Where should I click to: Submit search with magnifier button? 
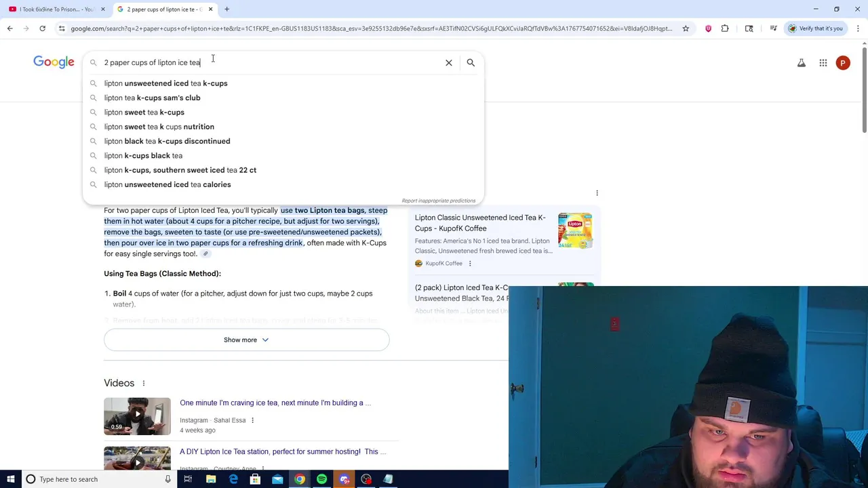(x=471, y=62)
